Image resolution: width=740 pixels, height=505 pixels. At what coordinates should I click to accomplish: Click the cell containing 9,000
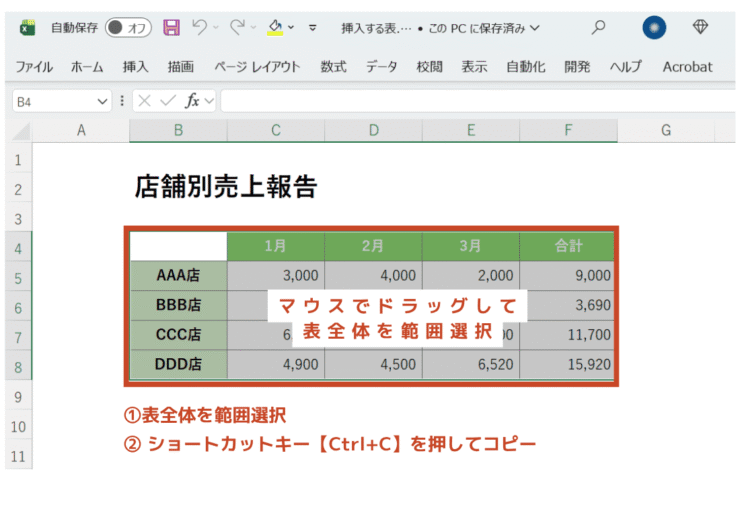pyautogui.click(x=568, y=275)
